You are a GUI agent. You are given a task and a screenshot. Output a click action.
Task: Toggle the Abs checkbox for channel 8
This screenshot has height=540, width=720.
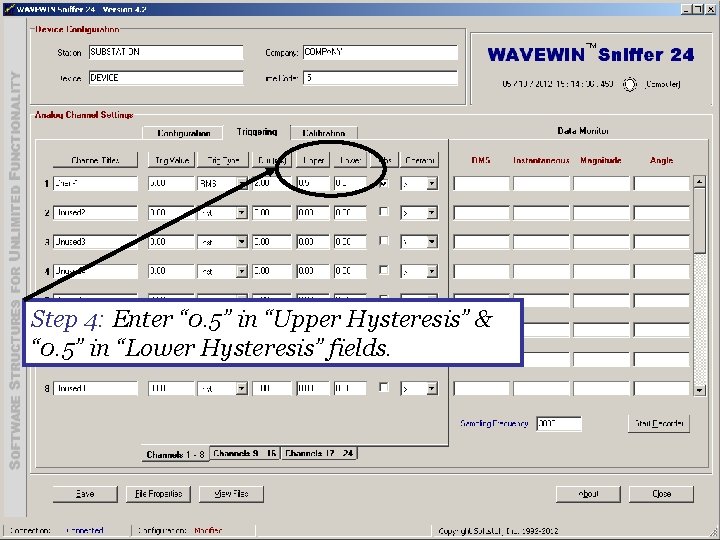click(383, 388)
